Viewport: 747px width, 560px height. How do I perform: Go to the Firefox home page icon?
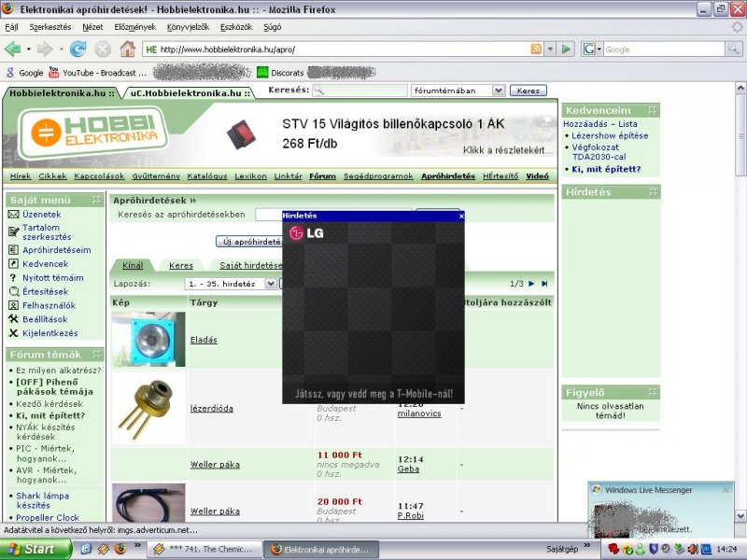[x=127, y=49]
